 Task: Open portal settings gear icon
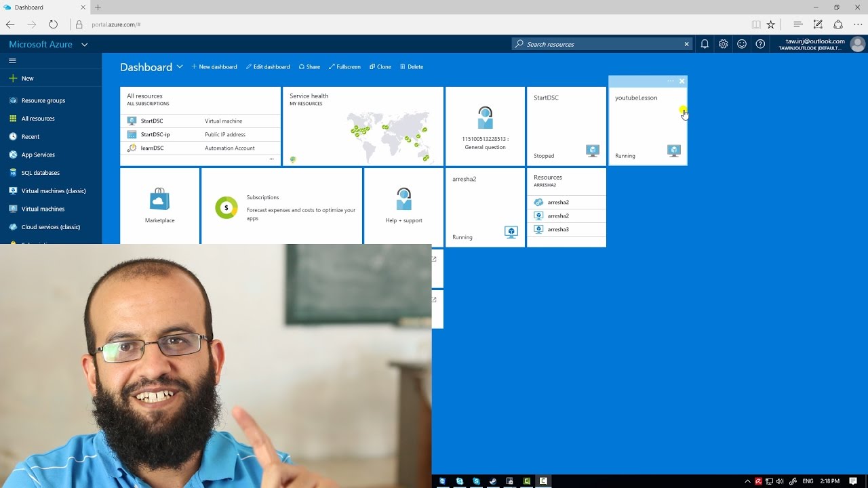coord(724,44)
